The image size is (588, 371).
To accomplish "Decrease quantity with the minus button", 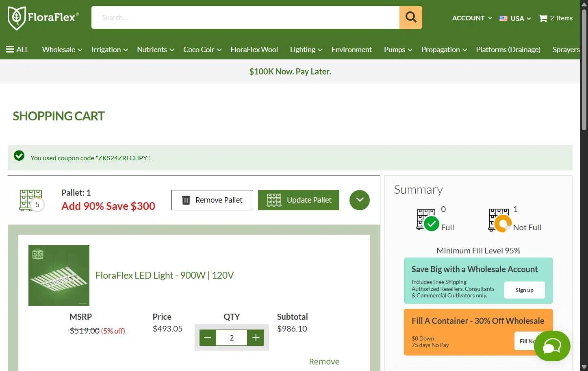I will (x=208, y=338).
